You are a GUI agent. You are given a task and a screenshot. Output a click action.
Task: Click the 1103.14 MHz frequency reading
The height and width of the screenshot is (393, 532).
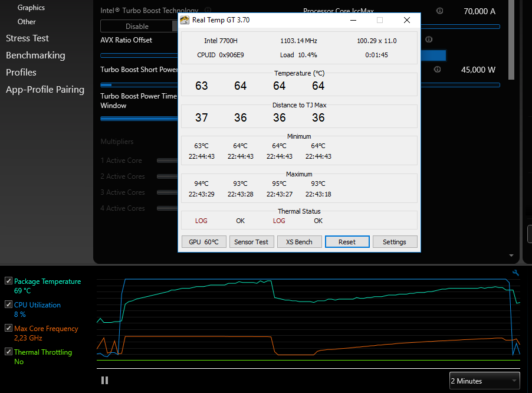tap(298, 41)
